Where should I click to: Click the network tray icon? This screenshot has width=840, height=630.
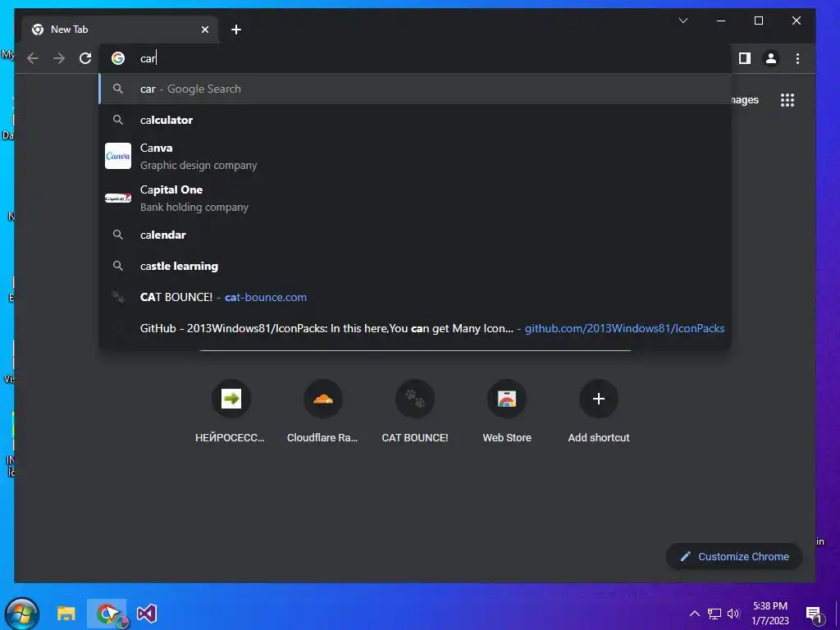pyautogui.click(x=714, y=614)
